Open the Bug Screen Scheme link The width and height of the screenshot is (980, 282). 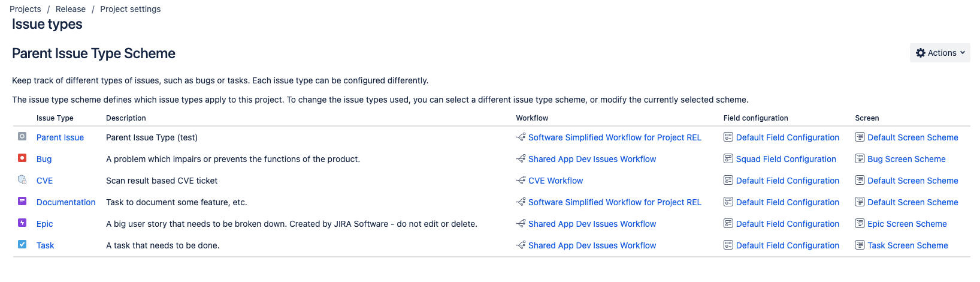906,159
